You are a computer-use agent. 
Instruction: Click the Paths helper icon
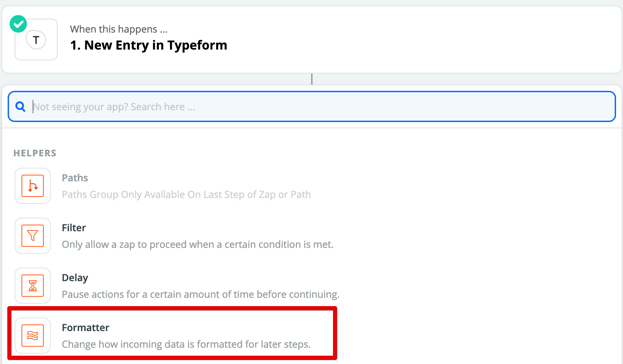pyautogui.click(x=33, y=186)
